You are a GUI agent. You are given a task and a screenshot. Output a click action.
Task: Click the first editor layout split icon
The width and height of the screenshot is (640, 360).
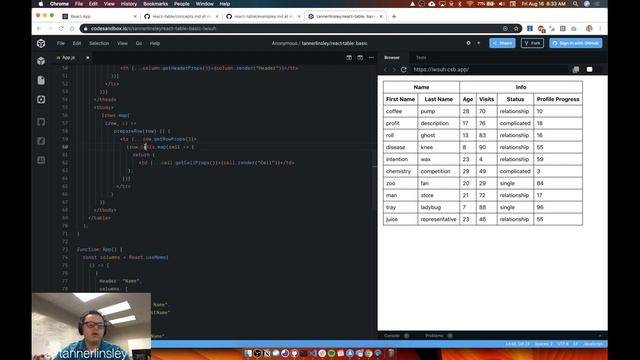pyautogui.click(x=349, y=58)
